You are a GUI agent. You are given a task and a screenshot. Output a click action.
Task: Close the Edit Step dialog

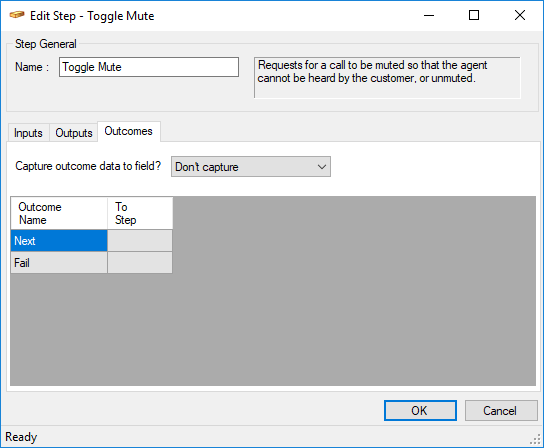tap(520, 15)
